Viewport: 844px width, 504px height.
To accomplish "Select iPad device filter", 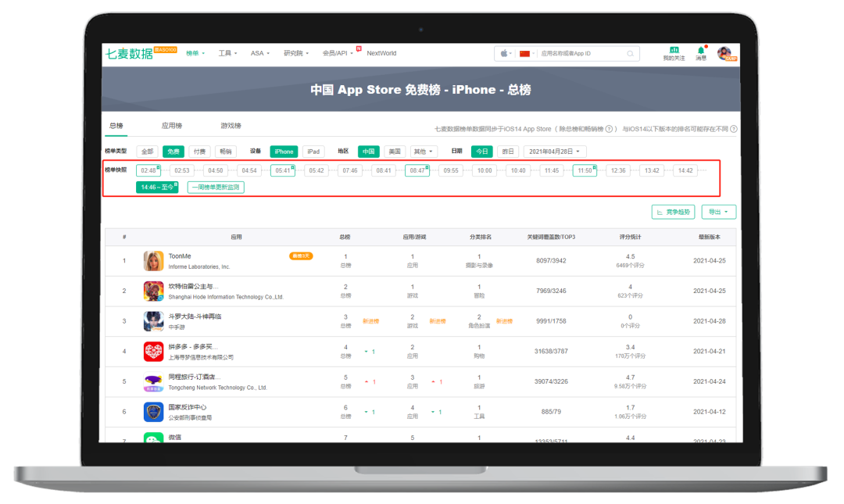I will tap(313, 152).
